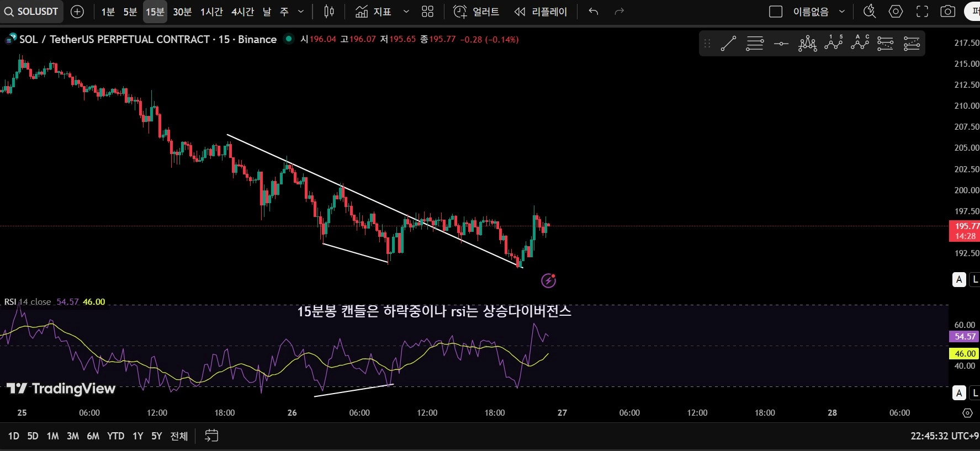Open the go-to-date calendar icon
The height and width of the screenshot is (451, 980).
click(211, 436)
